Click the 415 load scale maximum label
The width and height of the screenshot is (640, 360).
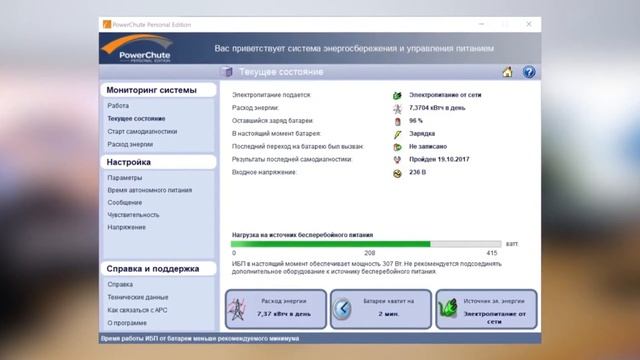click(x=492, y=253)
